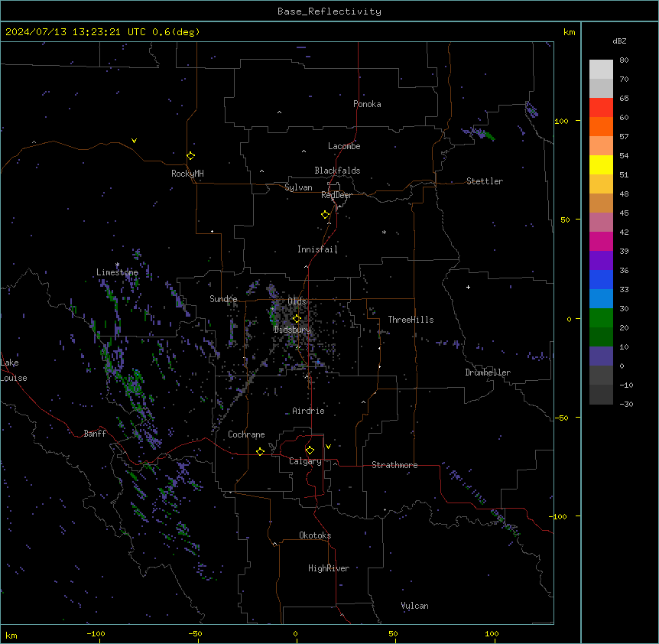This screenshot has width=659, height=644.
Task: Select the white caret marker west of Ponoka
Action: point(279,112)
